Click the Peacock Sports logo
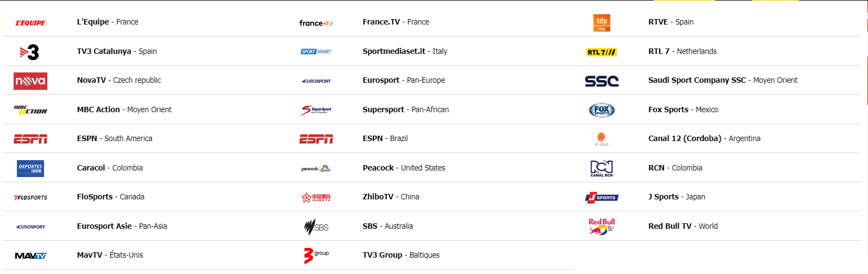The width and height of the screenshot is (868, 274). pyautogui.click(x=316, y=169)
